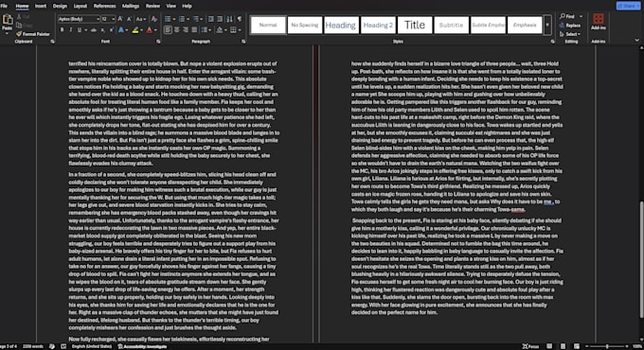Screen dimensions: 644x350
Task: Toggle underline formatting
Action: [80, 30]
